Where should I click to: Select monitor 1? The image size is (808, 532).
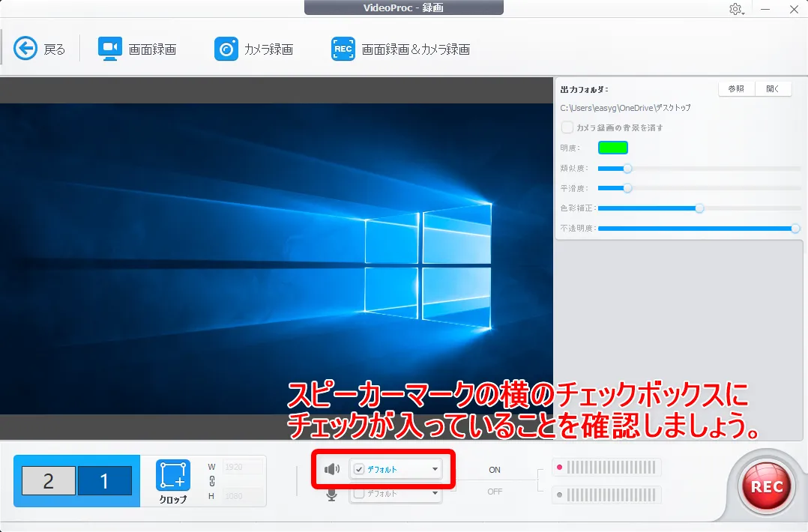point(105,481)
